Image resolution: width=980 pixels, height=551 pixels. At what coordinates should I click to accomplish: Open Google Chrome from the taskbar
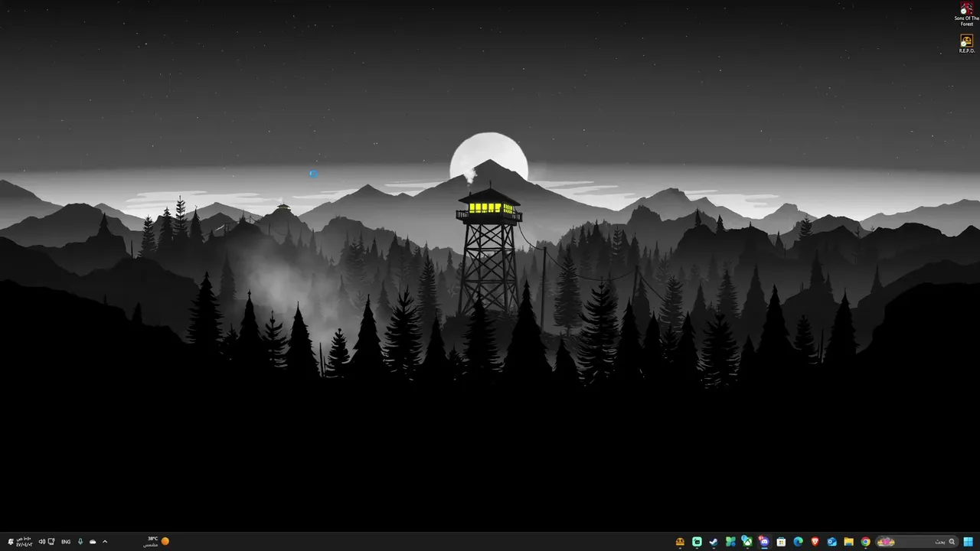tap(865, 542)
